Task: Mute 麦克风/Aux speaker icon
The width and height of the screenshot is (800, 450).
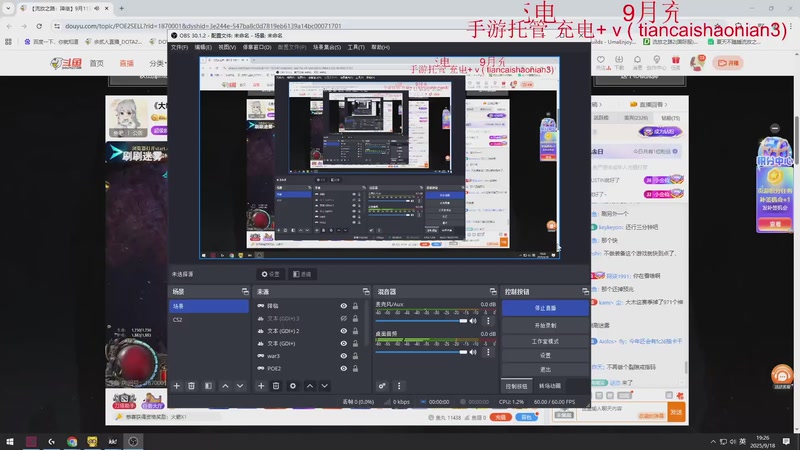Action: (473, 321)
